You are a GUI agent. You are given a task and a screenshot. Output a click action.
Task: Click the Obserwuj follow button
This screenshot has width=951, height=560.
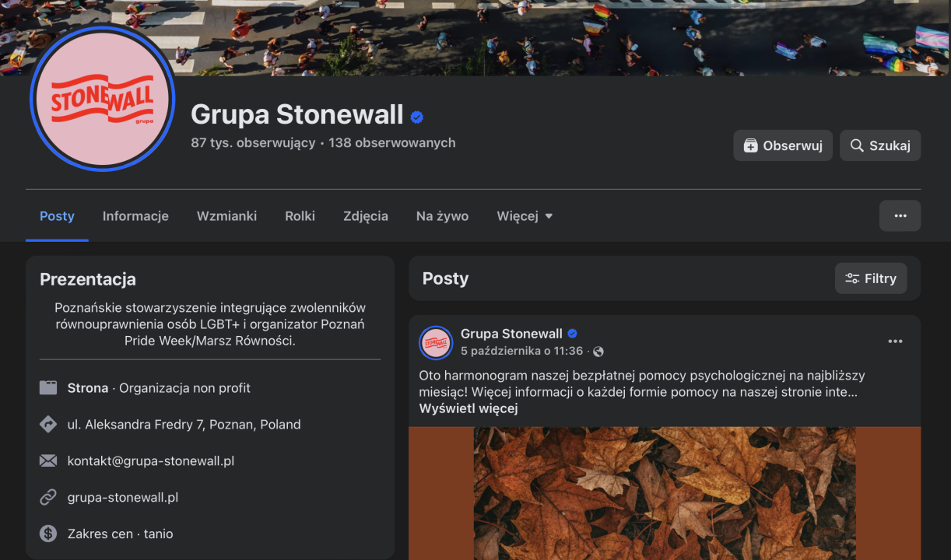point(783,145)
